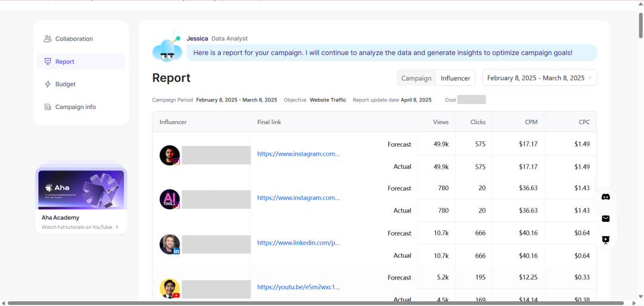This screenshot has width=644, height=306.
Task: Click the date range chevron arrow
Action: (x=590, y=78)
